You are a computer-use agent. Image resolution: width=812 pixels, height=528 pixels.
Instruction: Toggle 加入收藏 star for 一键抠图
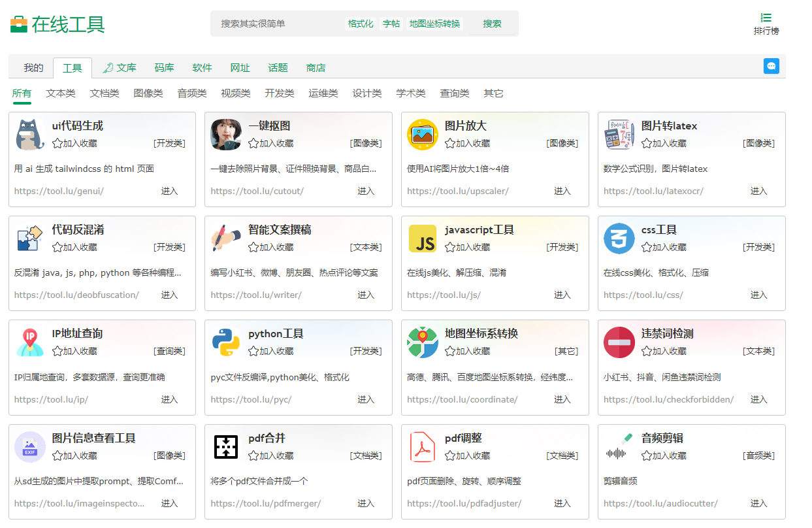[253, 143]
